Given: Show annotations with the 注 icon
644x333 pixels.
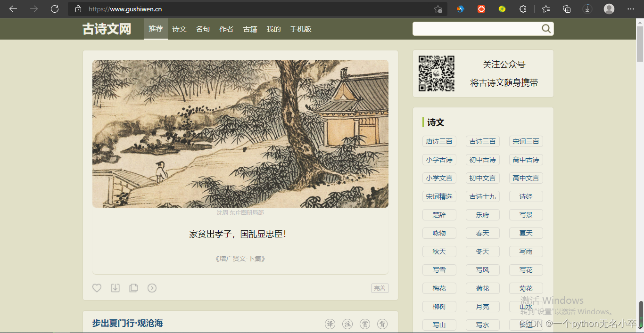Looking at the screenshot, I should click(x=347, y=324).
